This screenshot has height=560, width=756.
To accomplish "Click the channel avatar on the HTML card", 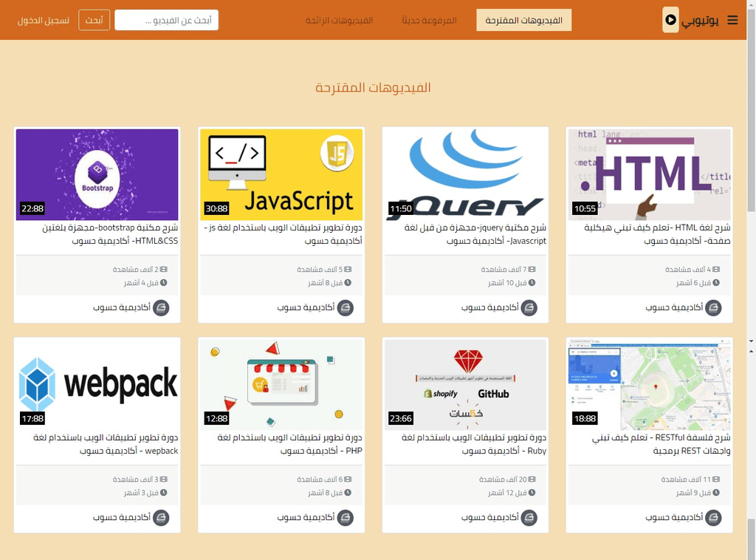I will [x=714, y=308].
